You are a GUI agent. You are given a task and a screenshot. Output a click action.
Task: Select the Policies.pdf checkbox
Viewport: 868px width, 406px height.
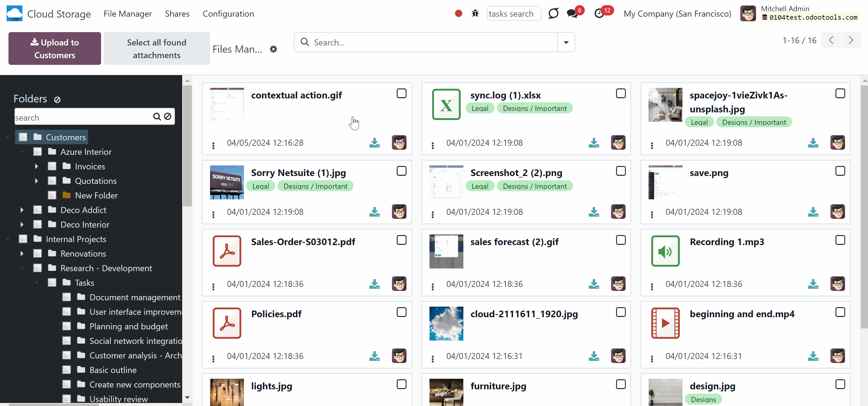point(401,312)
